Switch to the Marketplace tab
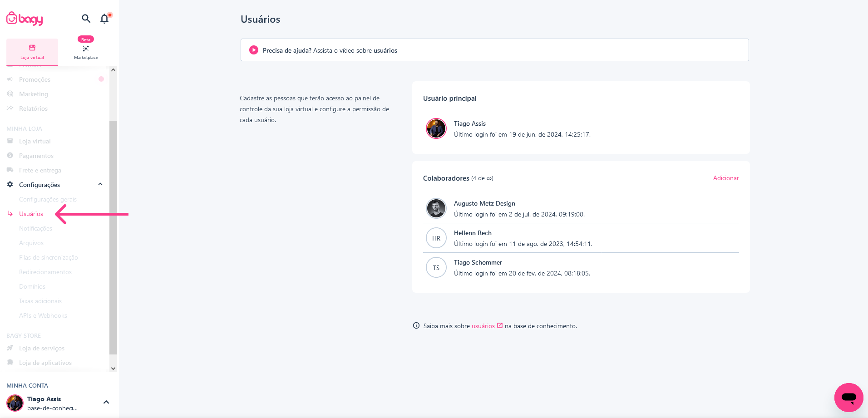This screenshot has width=868, height=418. click(x=86, y=52)
